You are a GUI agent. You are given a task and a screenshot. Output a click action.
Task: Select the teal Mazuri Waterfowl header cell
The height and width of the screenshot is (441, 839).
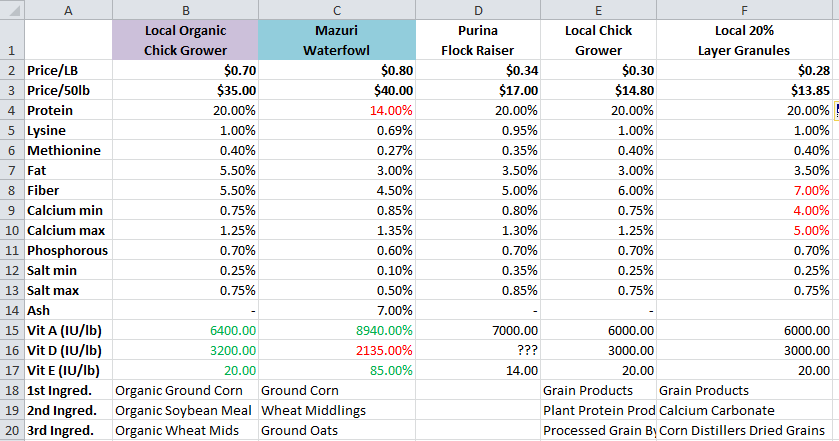coord(329,40)
